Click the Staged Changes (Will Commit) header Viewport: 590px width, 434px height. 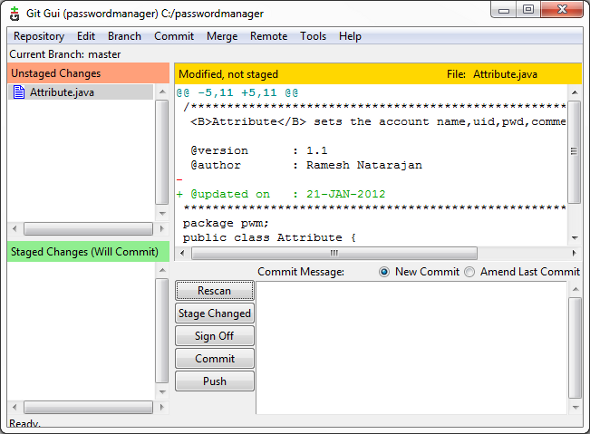click(x=88, y=251)
